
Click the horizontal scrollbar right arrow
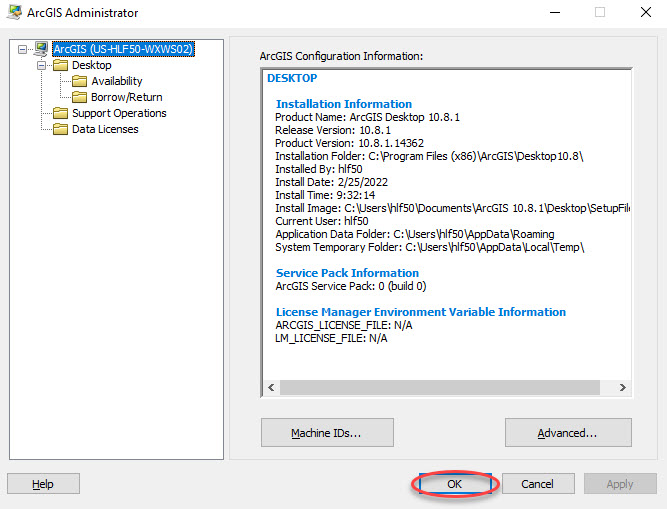(x=622, y=387)
